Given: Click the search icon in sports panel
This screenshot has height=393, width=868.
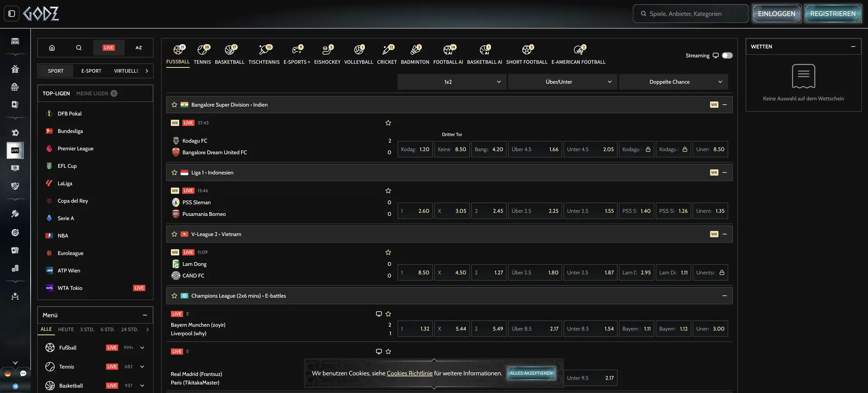Looking at the screenshot, I should [79, 47].
